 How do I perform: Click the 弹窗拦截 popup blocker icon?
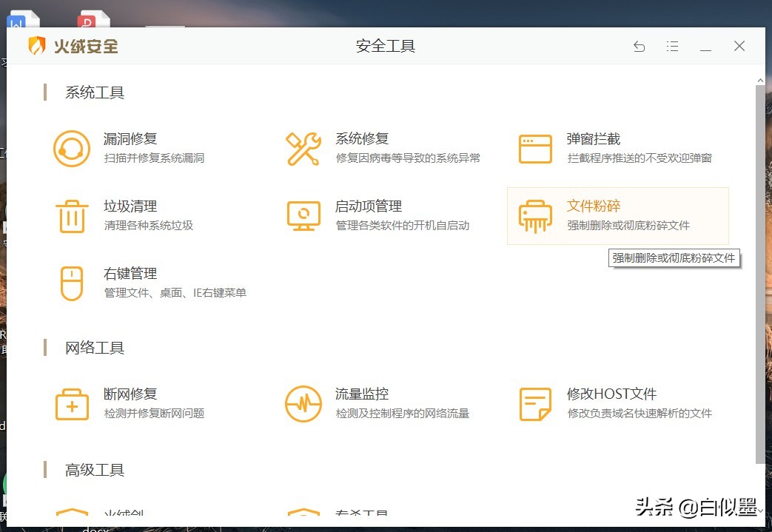tap(535, 147)
